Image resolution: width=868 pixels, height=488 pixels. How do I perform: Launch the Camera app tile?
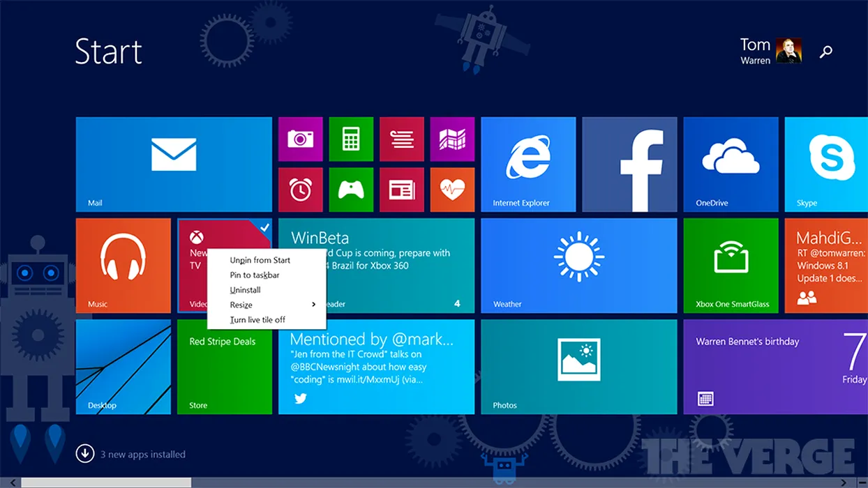pyautogui.click(x=300, y=139)
